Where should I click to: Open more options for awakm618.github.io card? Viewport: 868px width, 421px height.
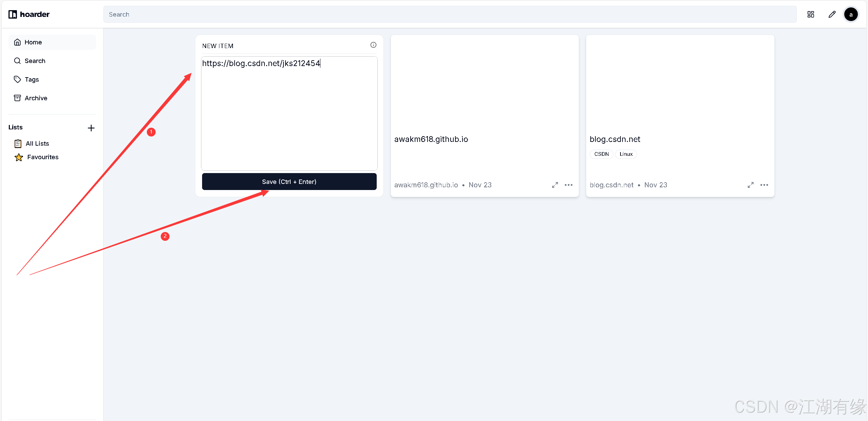(x=569, y=185)
